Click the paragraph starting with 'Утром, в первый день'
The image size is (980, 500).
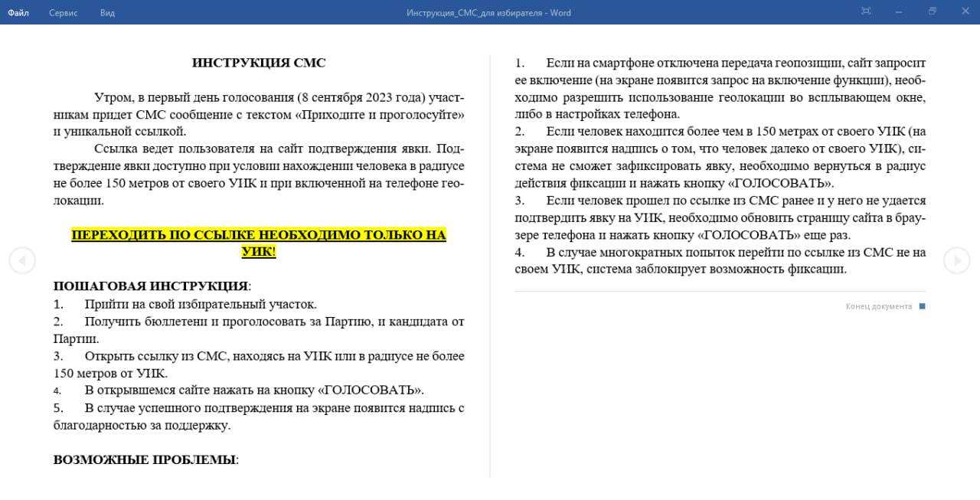[259, 114]
